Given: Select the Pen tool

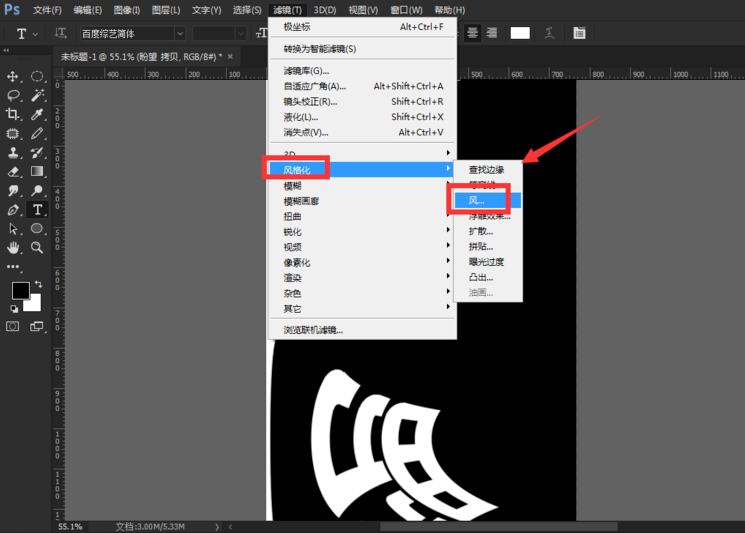Looking at the screenshot, I should click(13, 209).
